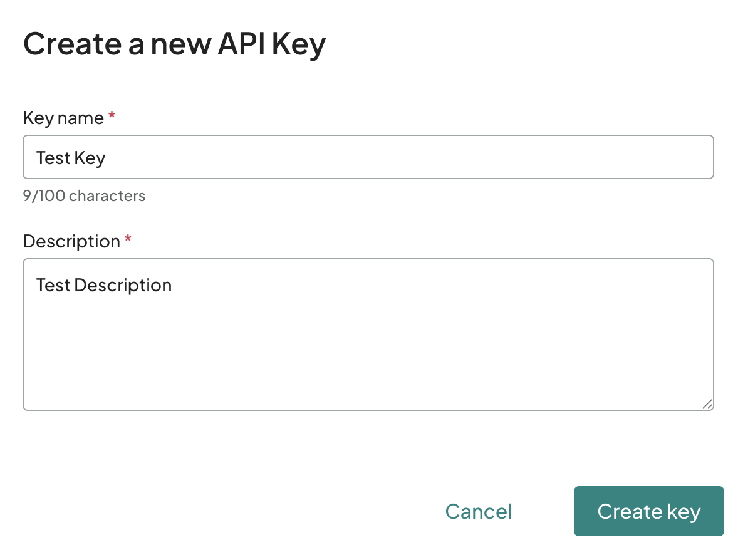Click the Key name label
Screen dimensions: 738x560
63,118
